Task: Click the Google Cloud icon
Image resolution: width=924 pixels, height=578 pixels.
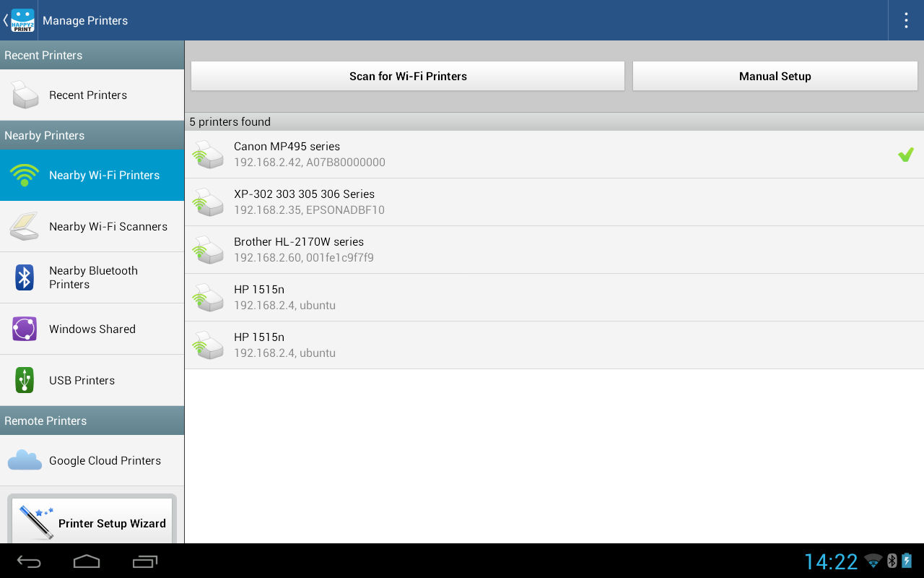Action: point(25,460)
